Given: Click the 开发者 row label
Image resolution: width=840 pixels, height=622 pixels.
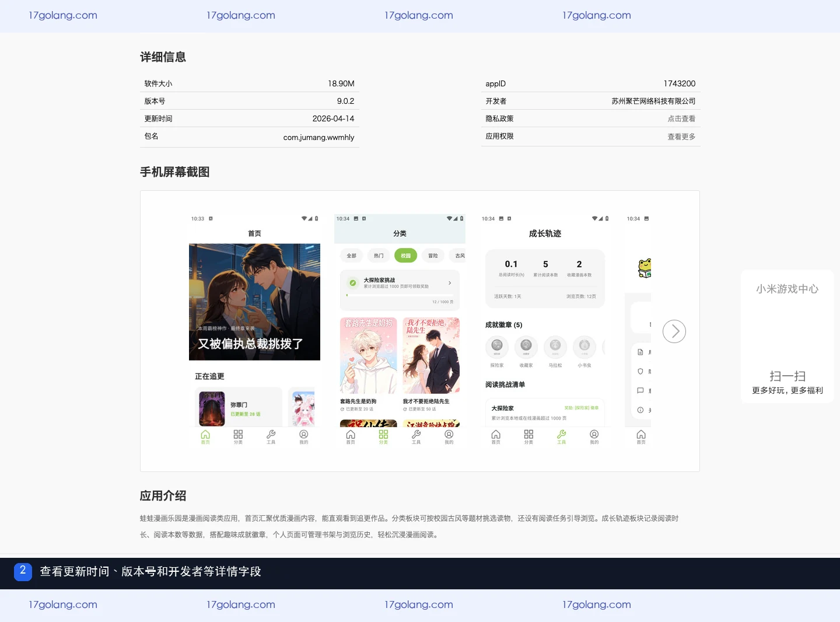Looking at the screenshot, I should pyautogui.click(x=496, y=101).
